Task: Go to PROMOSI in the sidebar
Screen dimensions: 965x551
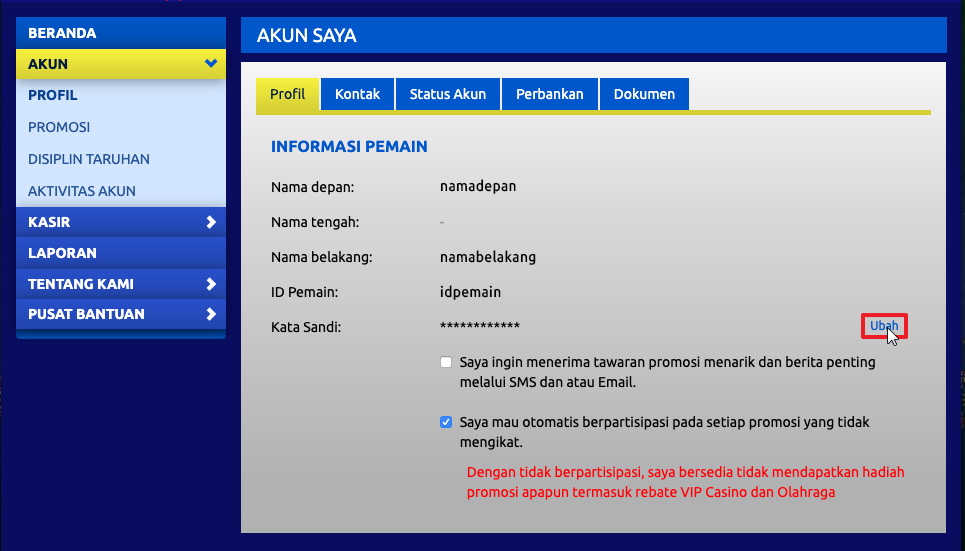Action: click(x=59, y=127)
